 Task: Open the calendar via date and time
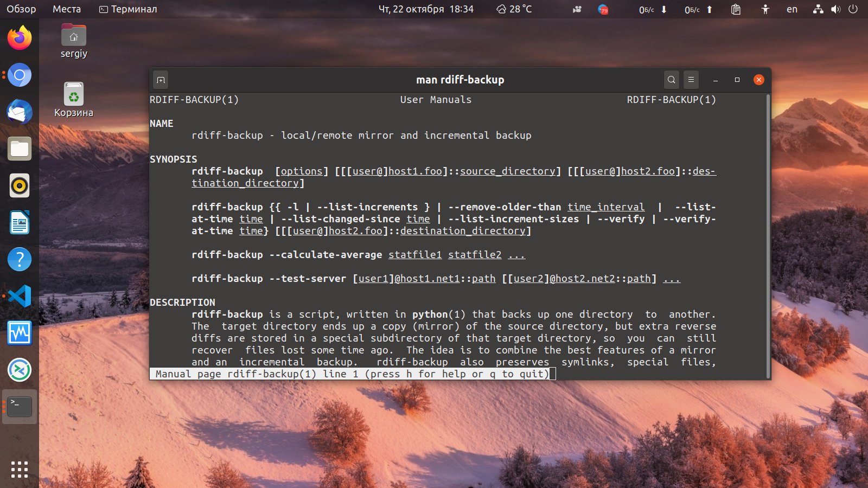(x=426, y=9)
